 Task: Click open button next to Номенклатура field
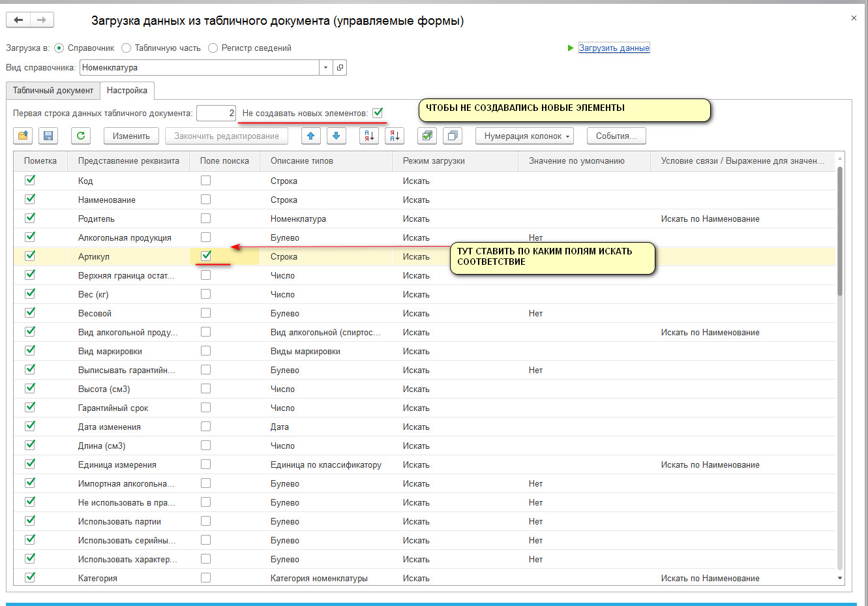[340, 67]
